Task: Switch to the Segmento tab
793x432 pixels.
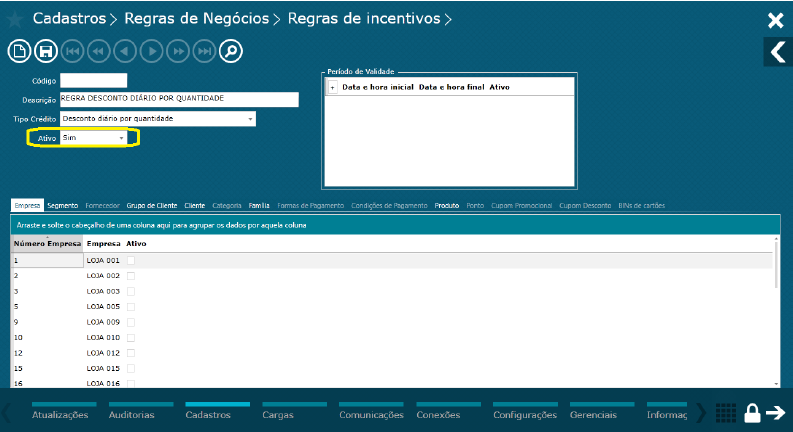Action: (63, 205)
